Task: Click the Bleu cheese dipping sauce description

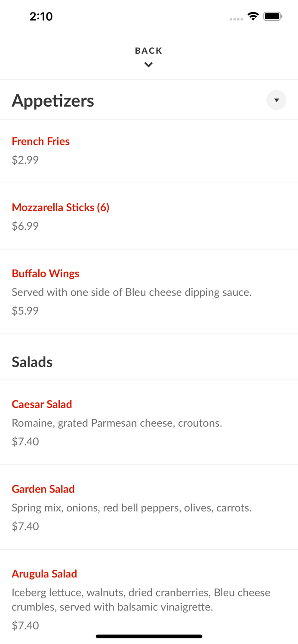Action: click(132, 292)
